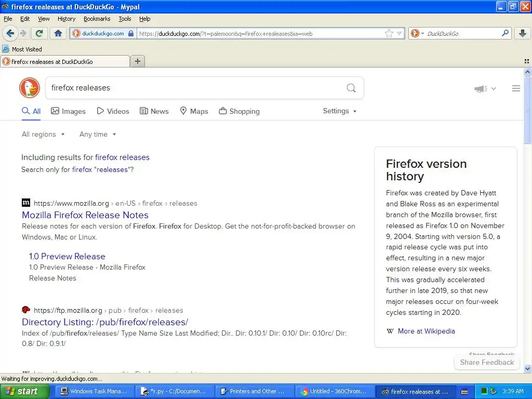Image resolution: width=532 pixels, height=399 pixels.
Task: Click the padlock site identity icon
Action: pyautogui.click(x=131, y=33)
